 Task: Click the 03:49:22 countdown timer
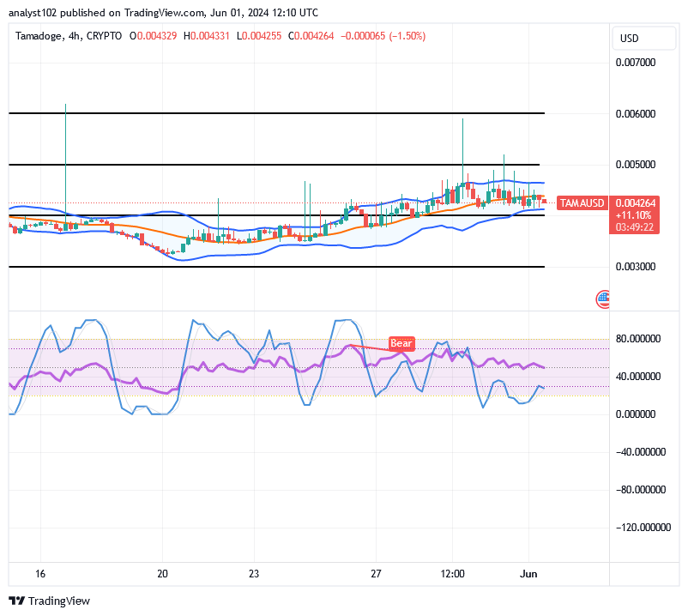(x=635, y=227)
